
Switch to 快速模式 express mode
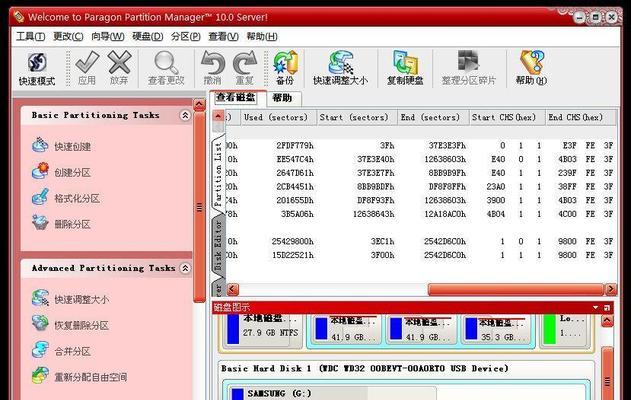[37, 68]
